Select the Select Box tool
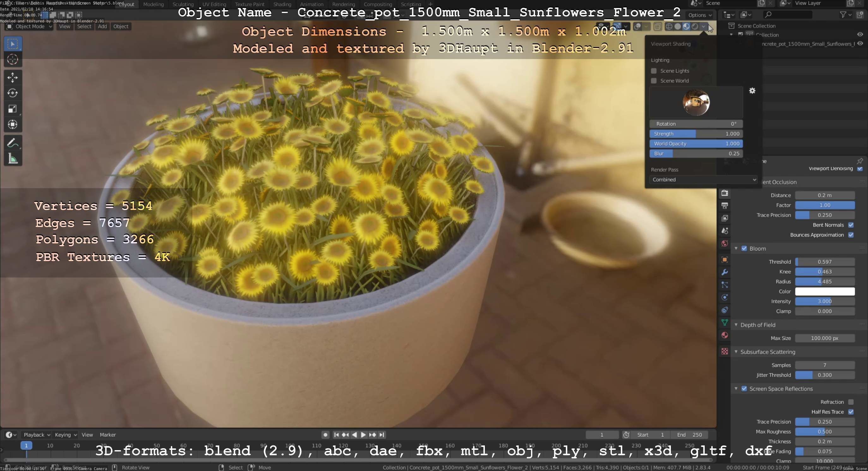This screenshot has height=471, width=868. (13, 44)
